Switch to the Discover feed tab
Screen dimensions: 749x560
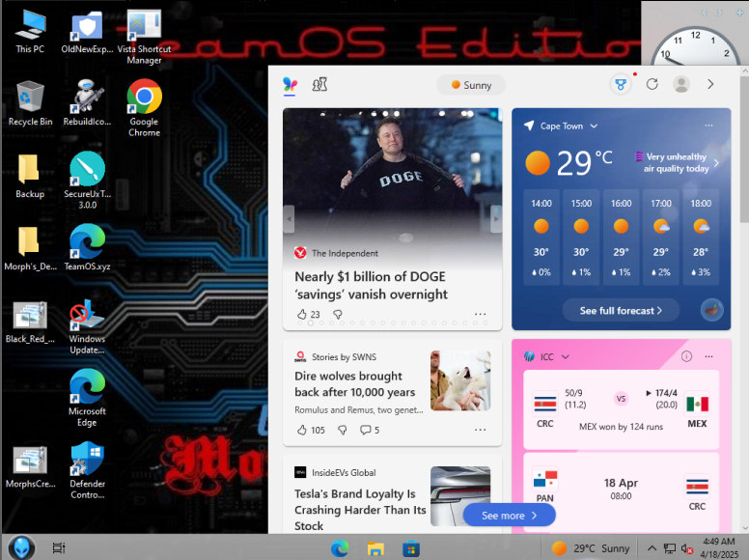tap(290, 85)
